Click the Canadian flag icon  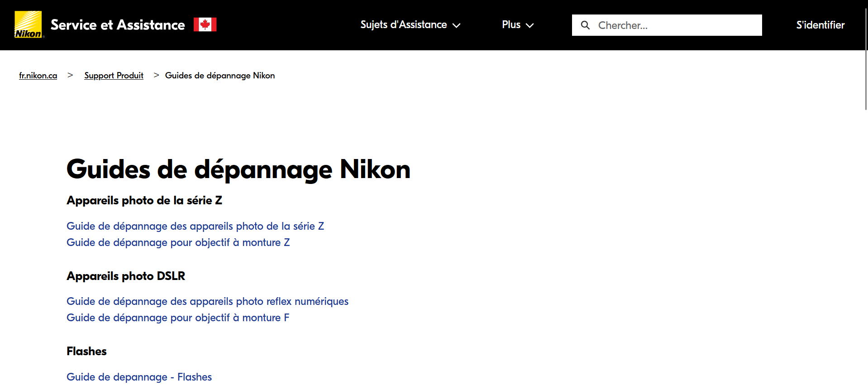coord(205,24)
